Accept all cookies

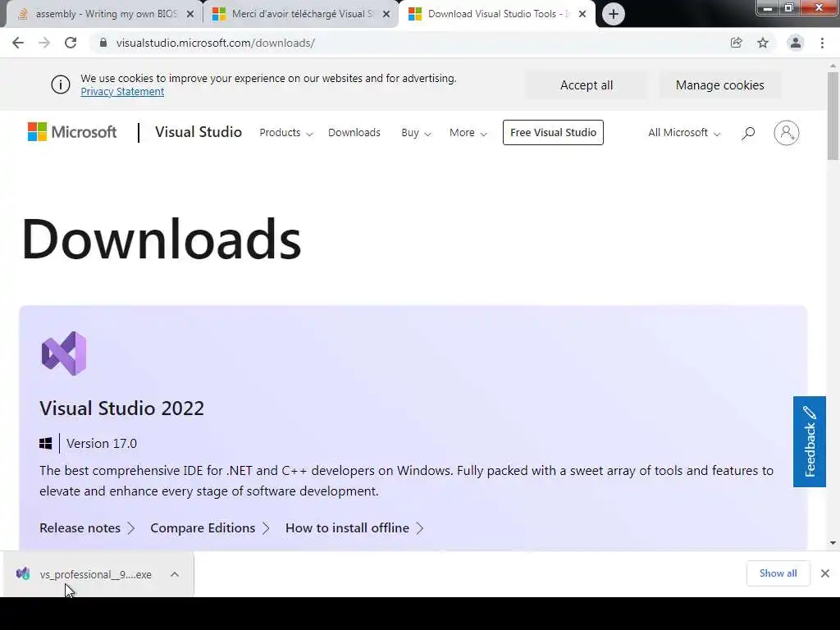pos(586,85)
